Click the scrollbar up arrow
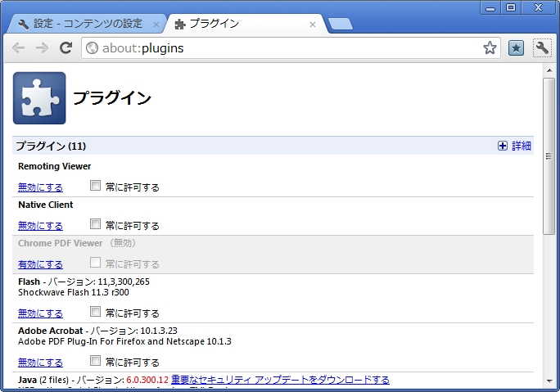 click(549, 70)
